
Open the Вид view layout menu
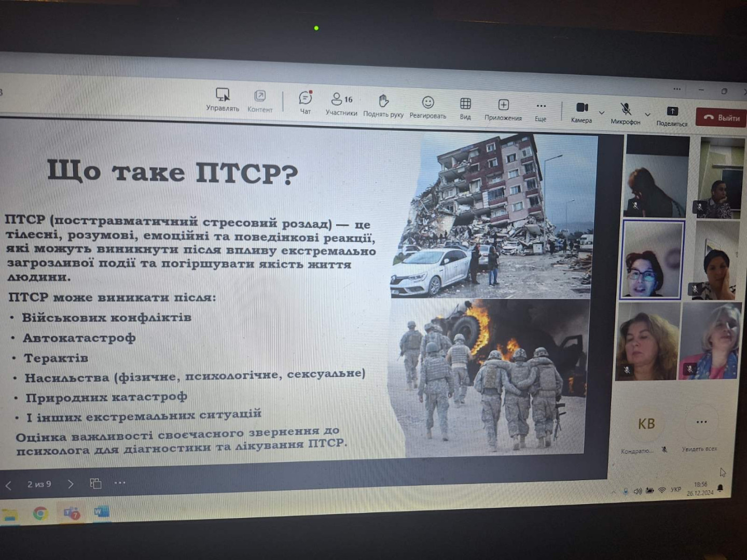tap(465, 109)
